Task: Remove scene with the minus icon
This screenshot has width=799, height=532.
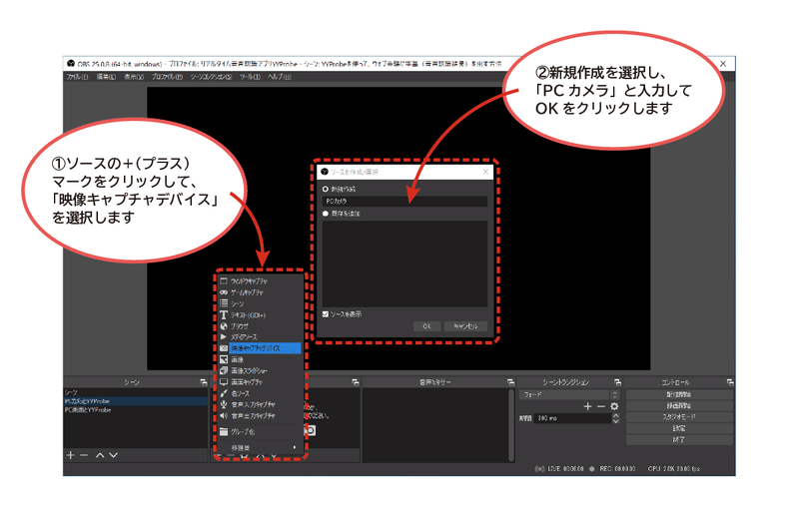Action: coord(84,455)
